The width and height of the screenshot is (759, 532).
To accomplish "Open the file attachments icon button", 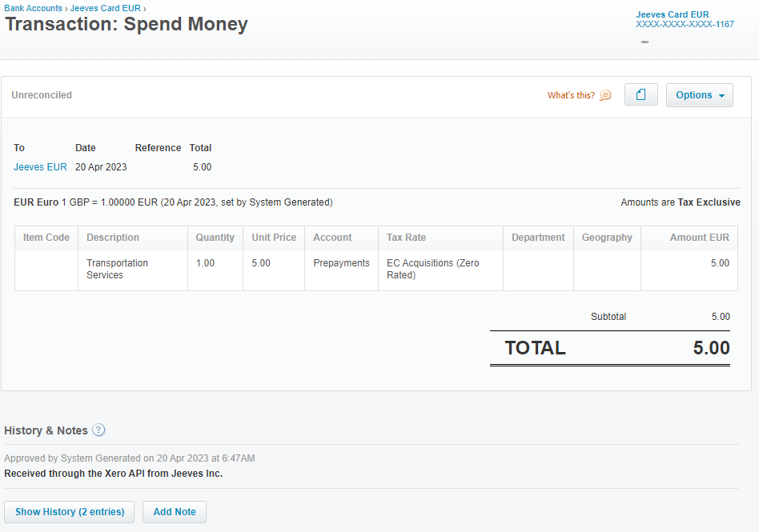I will [x=641, y=95].
